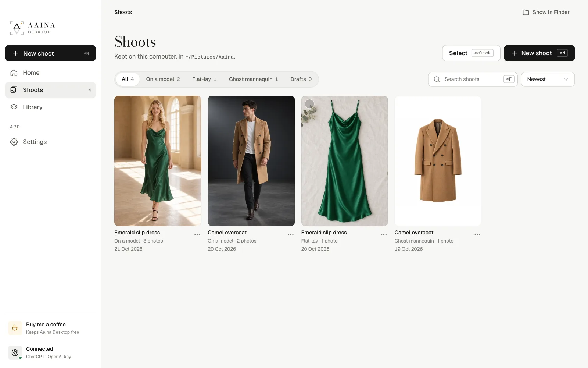Switch to the Drafts tab

point(301,79)
